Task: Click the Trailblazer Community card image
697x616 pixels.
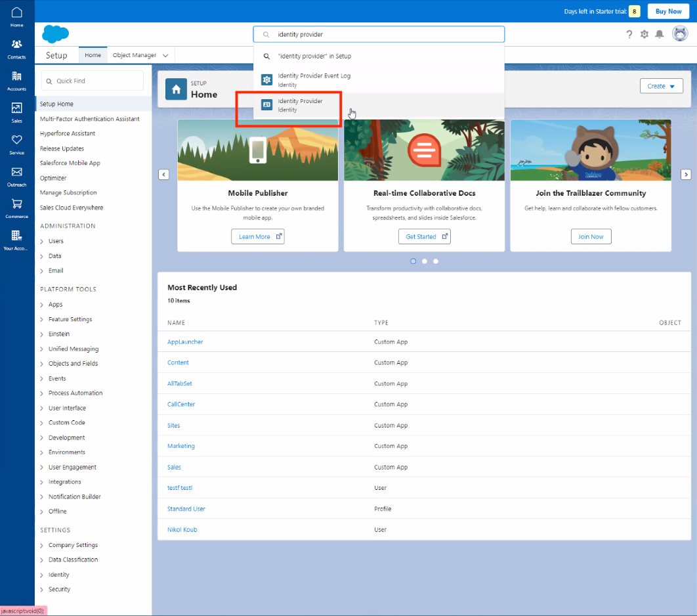Action: (591, 150)
